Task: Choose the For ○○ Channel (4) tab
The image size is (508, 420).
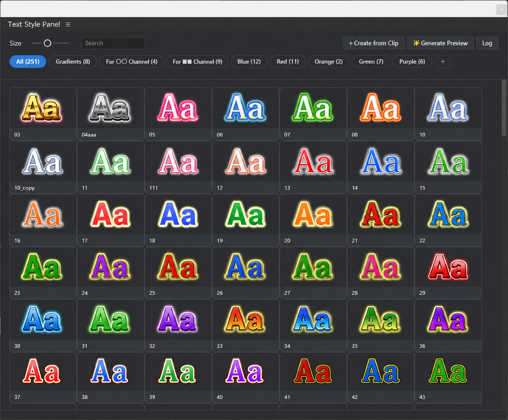Action: 132,61
